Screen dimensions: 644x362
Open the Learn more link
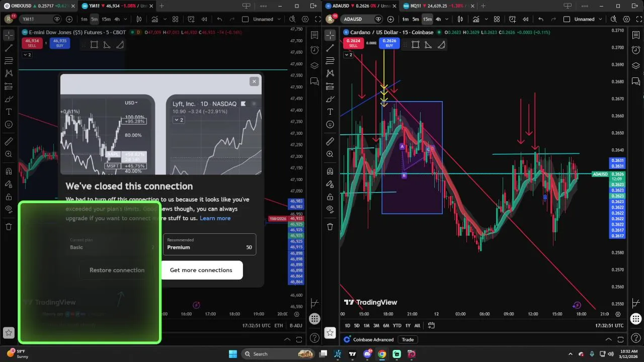click(215, 218)
